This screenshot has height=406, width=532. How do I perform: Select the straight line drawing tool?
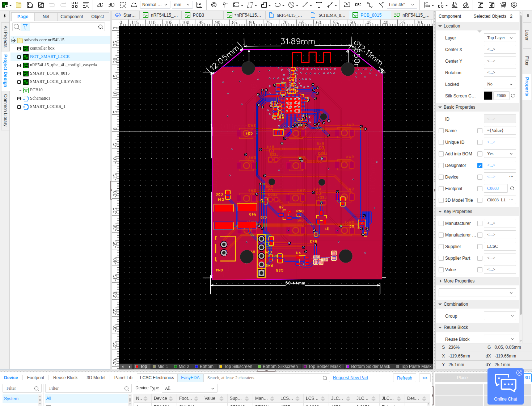click(305, 5)
